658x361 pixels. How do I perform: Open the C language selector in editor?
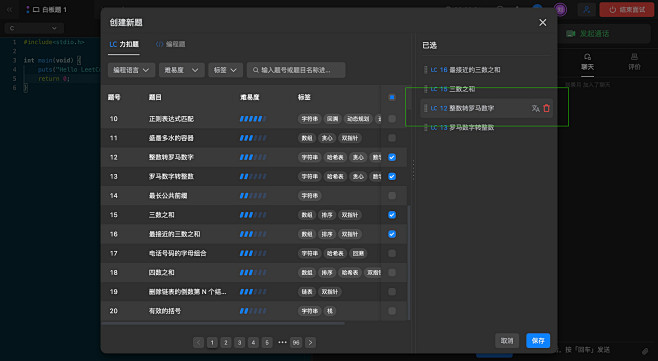click(x=34, y=28)
